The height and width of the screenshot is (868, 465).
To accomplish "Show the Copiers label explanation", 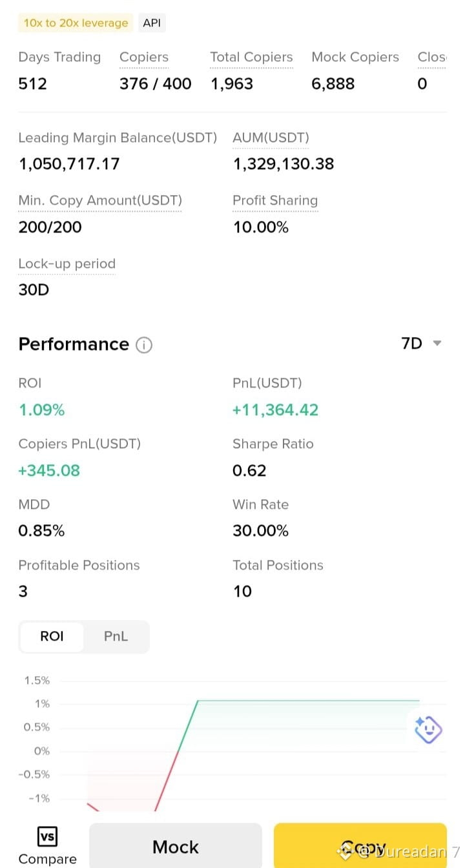I will (144, 57).
